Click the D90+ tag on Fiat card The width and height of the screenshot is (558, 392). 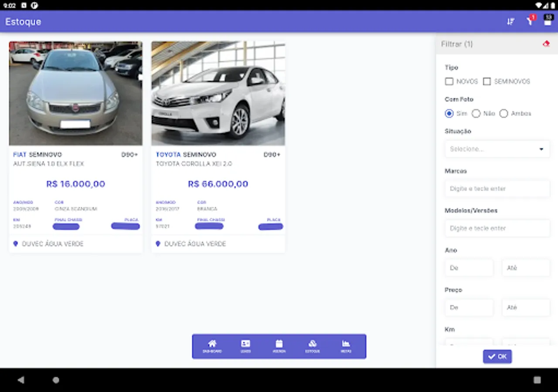129,155
